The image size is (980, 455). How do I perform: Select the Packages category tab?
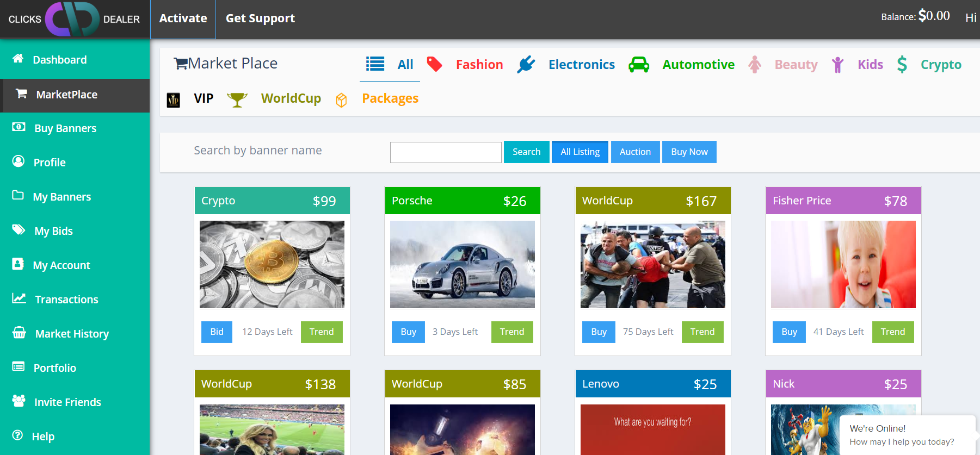click(390, 98)
